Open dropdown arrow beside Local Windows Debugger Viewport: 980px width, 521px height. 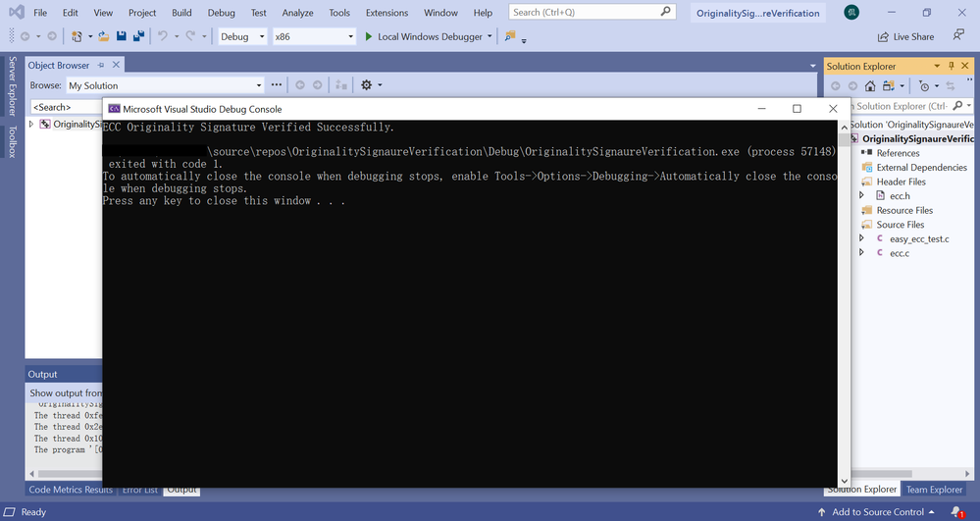[490, 37]
